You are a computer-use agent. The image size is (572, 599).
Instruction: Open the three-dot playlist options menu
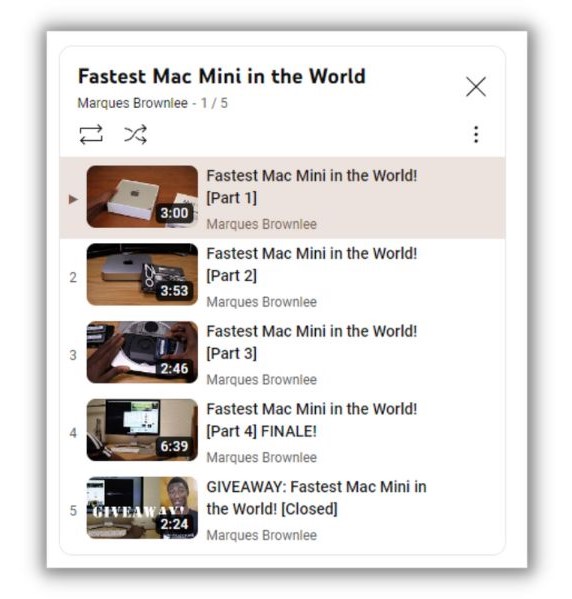pos(476,134)
